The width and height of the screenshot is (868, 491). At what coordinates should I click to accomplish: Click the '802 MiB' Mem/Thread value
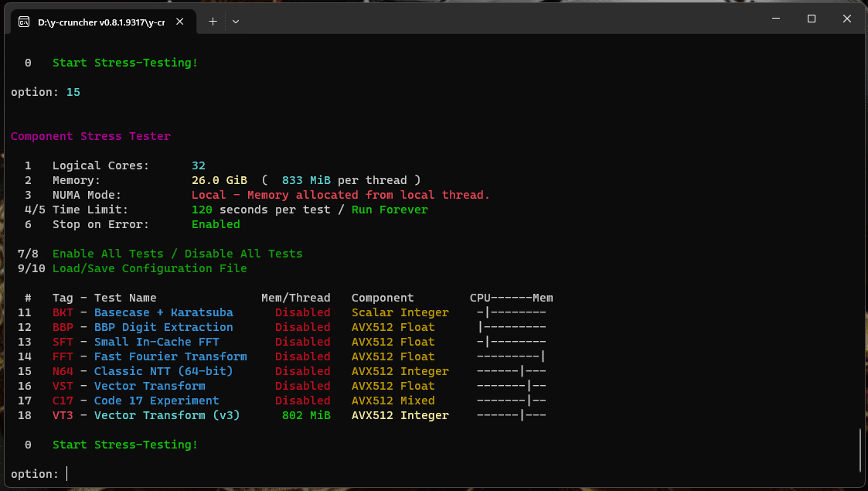tap(306, 415)
